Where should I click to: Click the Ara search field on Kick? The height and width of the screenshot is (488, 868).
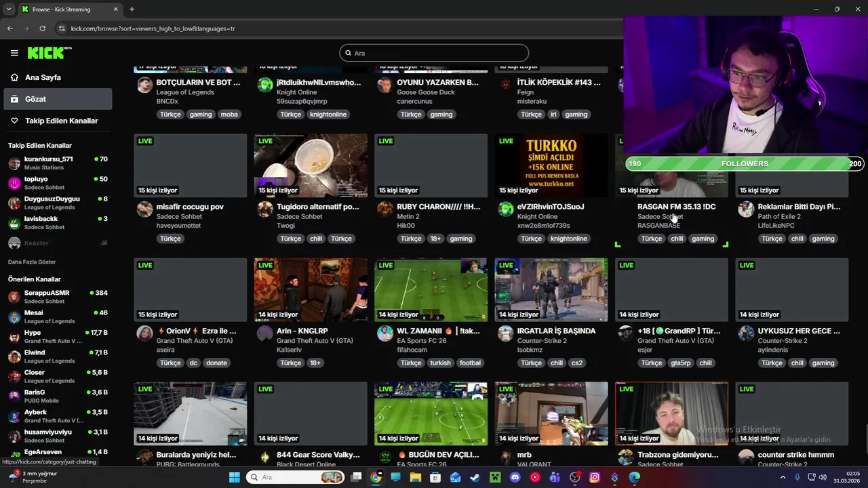click(x=434, y=53)
